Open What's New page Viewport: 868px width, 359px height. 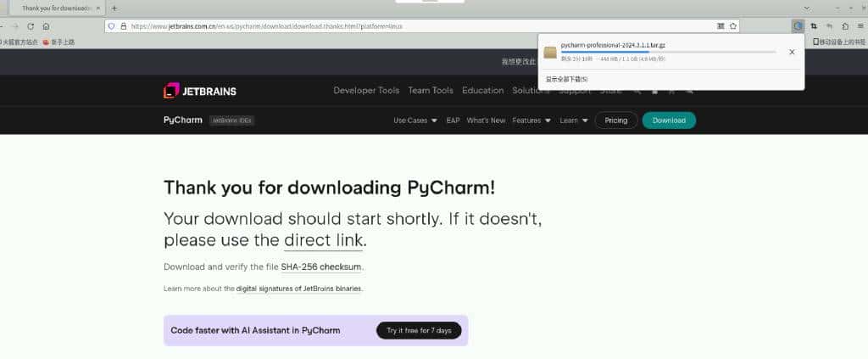(x=486, y=121)
